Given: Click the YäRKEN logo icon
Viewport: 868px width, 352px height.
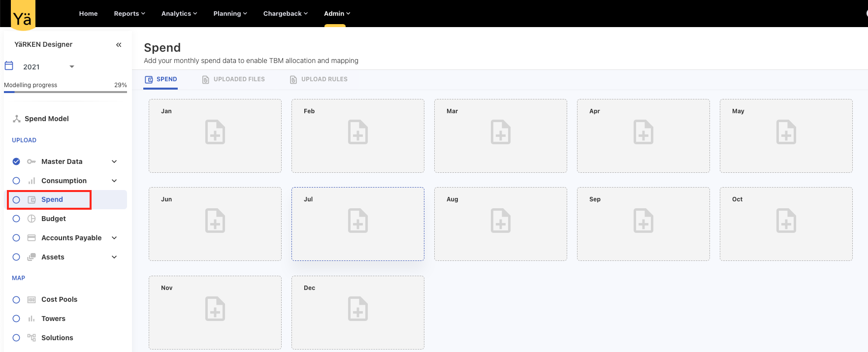Looking at the screenshot, I should [x=23, y=15].
